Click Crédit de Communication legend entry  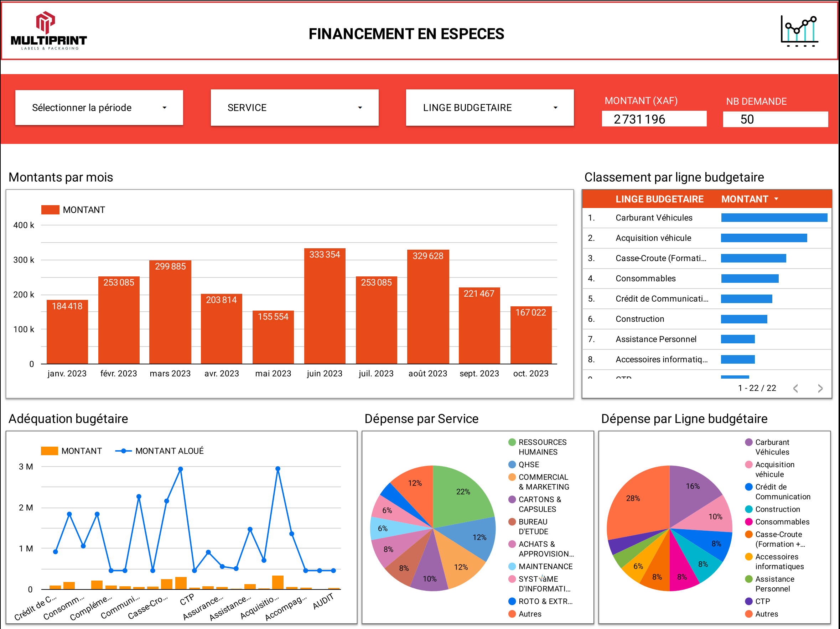778,492
